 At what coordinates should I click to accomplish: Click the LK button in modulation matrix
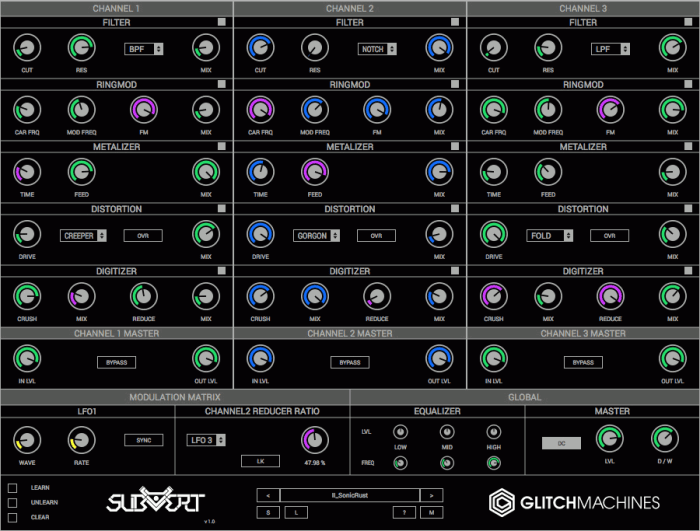260,461
